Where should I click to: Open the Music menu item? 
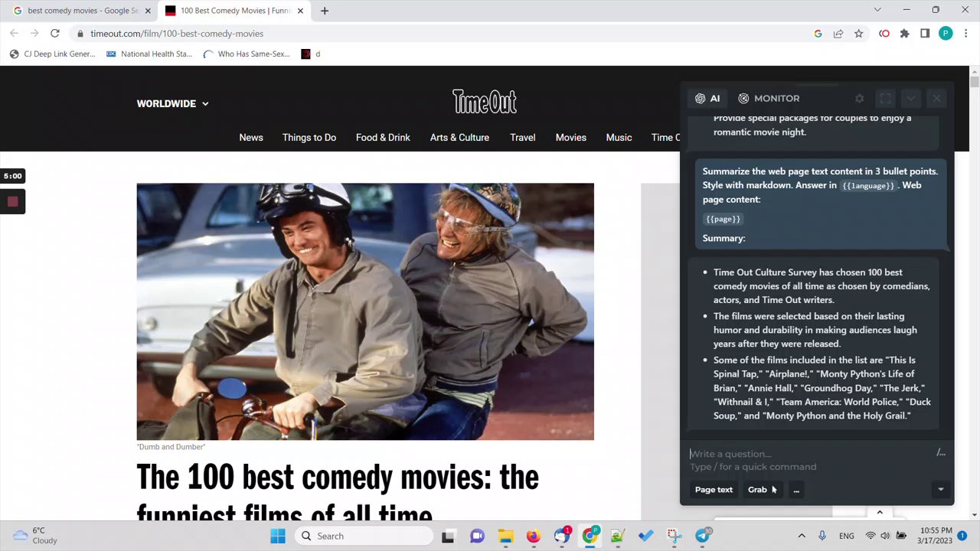619,138
